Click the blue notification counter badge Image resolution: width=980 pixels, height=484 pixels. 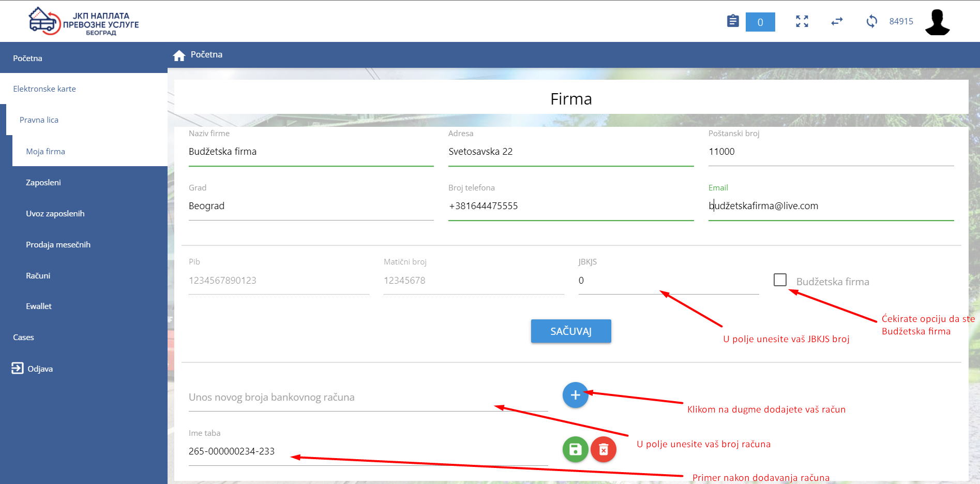[x=760, y=22]
